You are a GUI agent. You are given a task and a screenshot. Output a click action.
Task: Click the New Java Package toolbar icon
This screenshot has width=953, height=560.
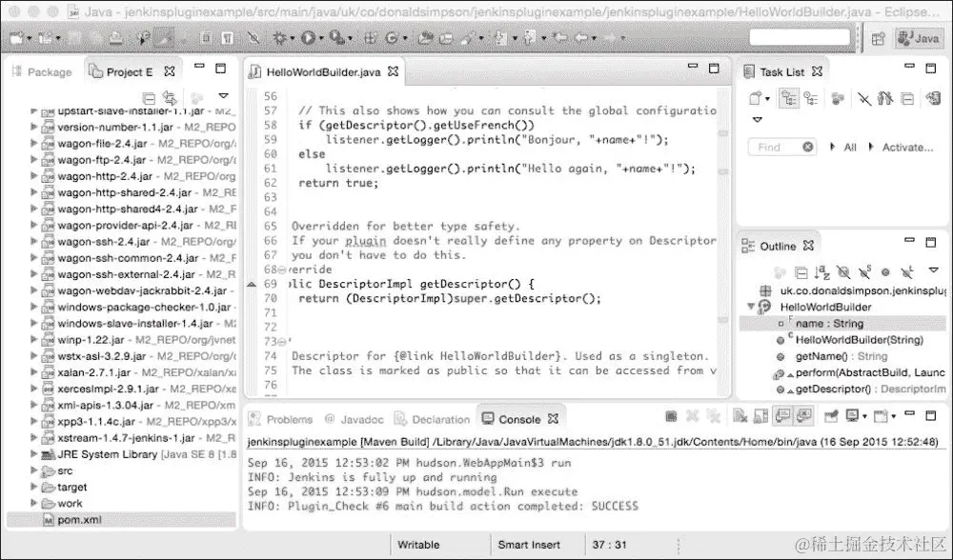tap(370, 38)
